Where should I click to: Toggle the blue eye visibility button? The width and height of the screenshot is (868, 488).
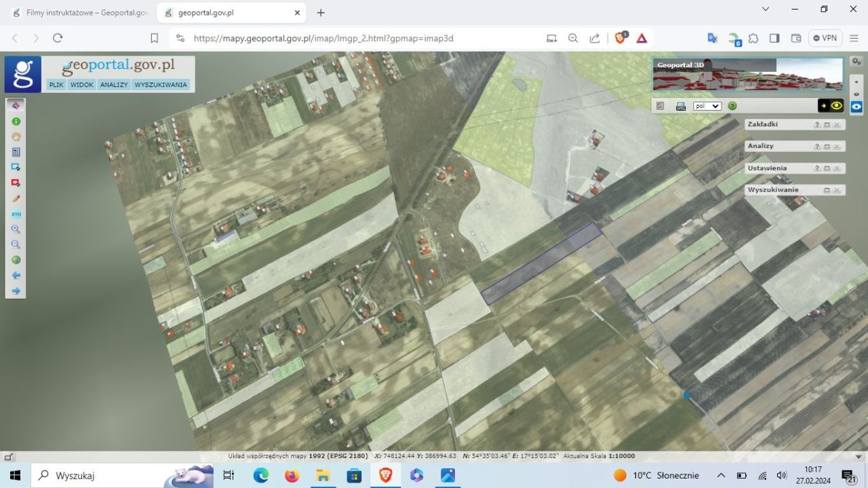pos(857,107)
